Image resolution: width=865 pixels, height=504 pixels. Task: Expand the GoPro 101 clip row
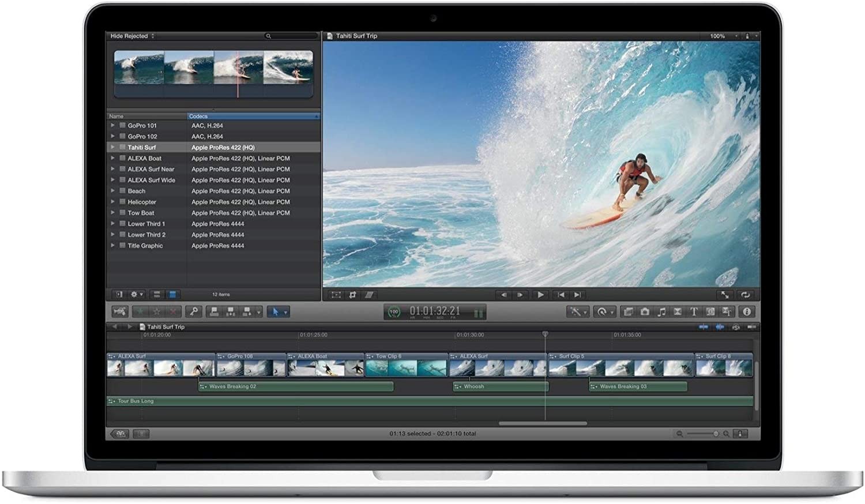(x=112, y=125)
